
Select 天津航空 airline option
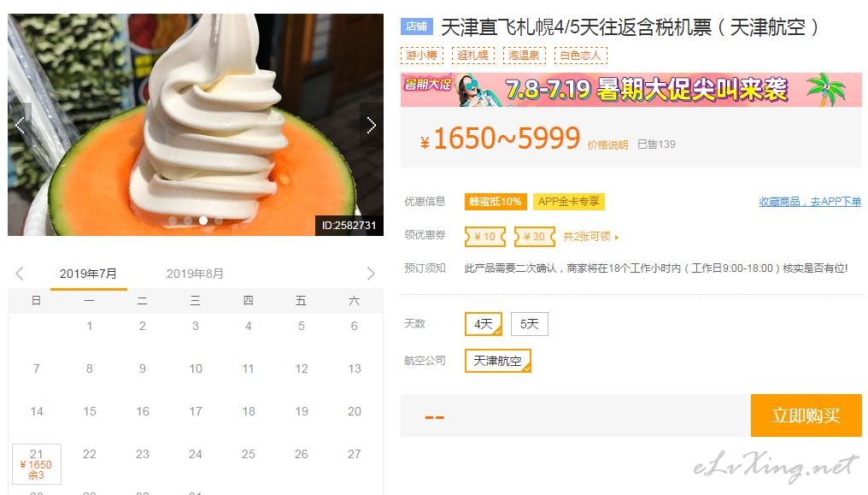click(498, 361)
